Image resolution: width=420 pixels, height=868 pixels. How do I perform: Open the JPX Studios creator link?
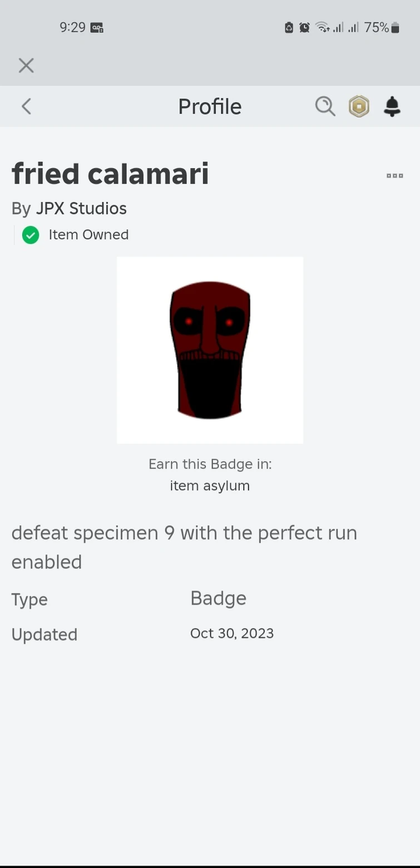[81, 208]
